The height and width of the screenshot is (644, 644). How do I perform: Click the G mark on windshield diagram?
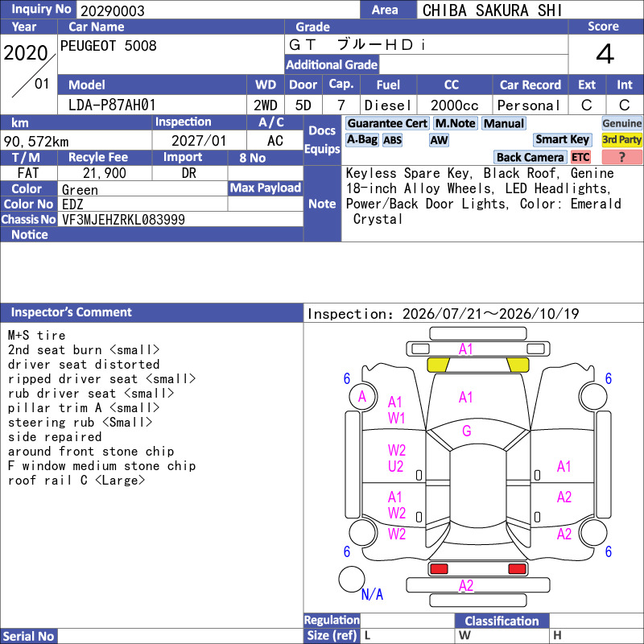click(467, 431)
